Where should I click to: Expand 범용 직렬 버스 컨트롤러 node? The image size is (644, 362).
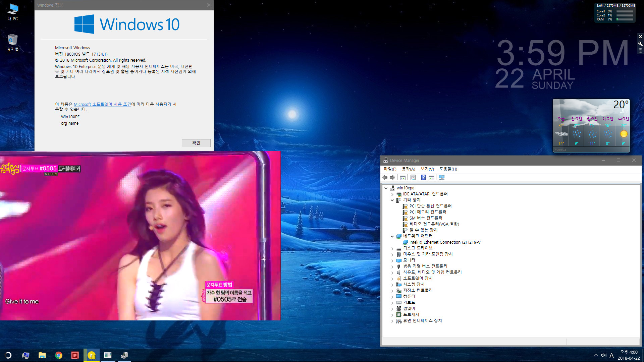tap(392, 266)
